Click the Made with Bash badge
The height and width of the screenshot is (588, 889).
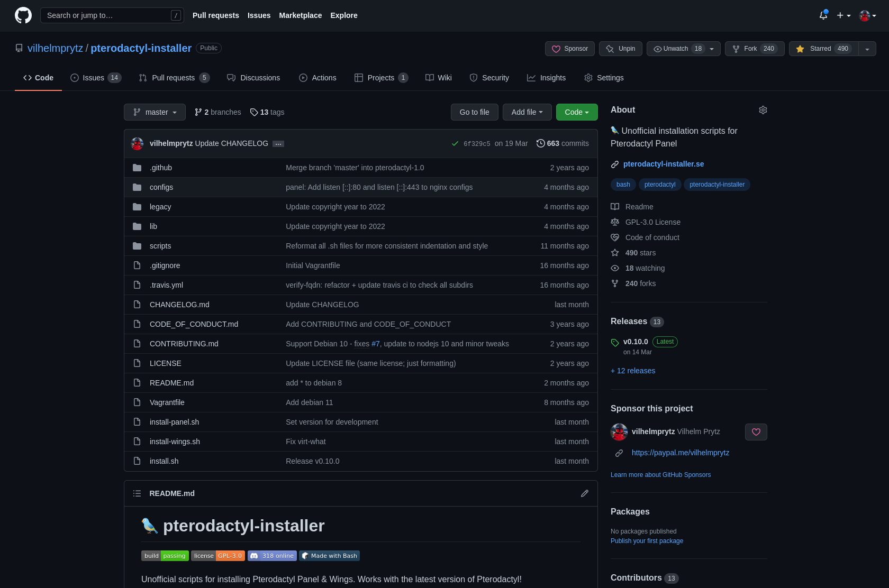[329, 556]
